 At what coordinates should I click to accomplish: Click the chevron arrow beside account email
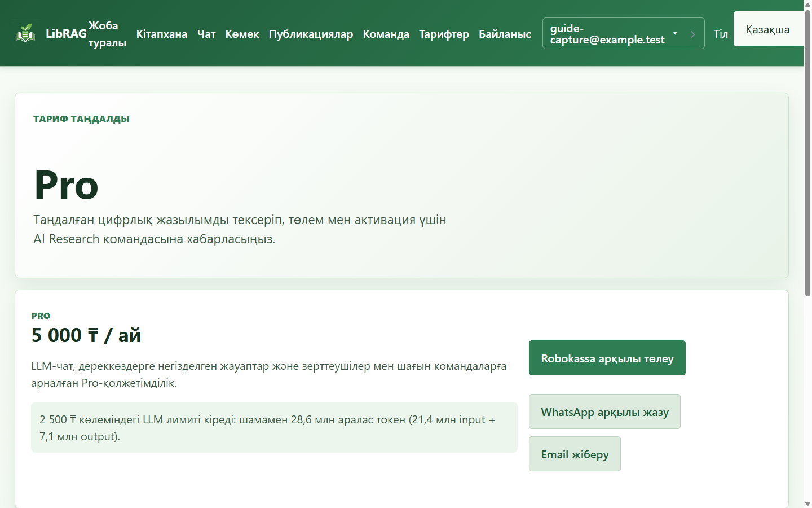click(x=693, y=34)
